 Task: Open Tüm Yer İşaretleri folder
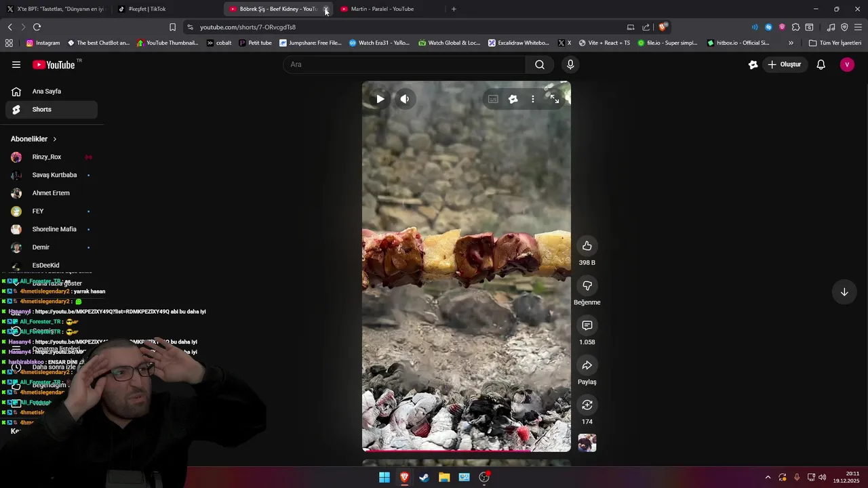point(835,43)
